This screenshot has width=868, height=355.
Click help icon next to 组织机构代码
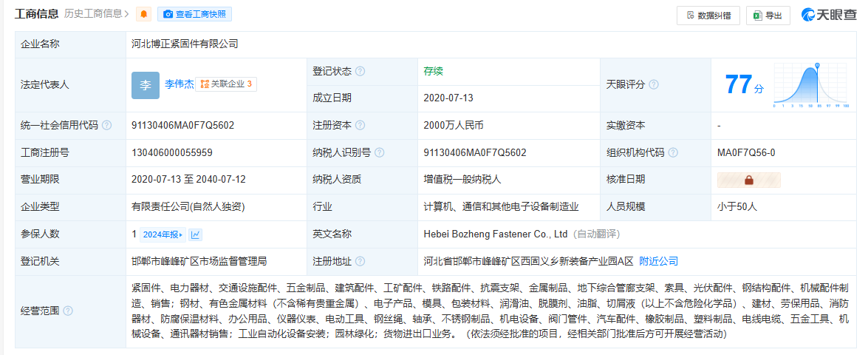click(x=673, y=152)
